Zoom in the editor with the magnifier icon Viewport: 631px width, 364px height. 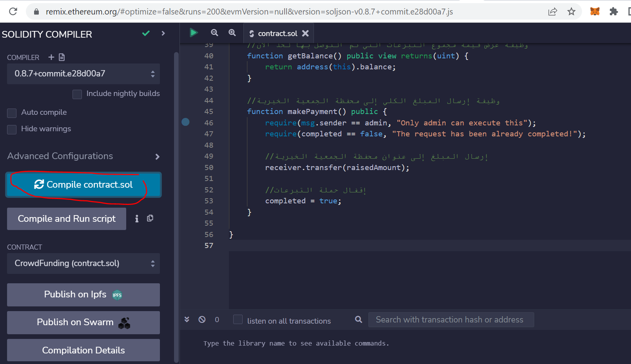click(232, 33)
